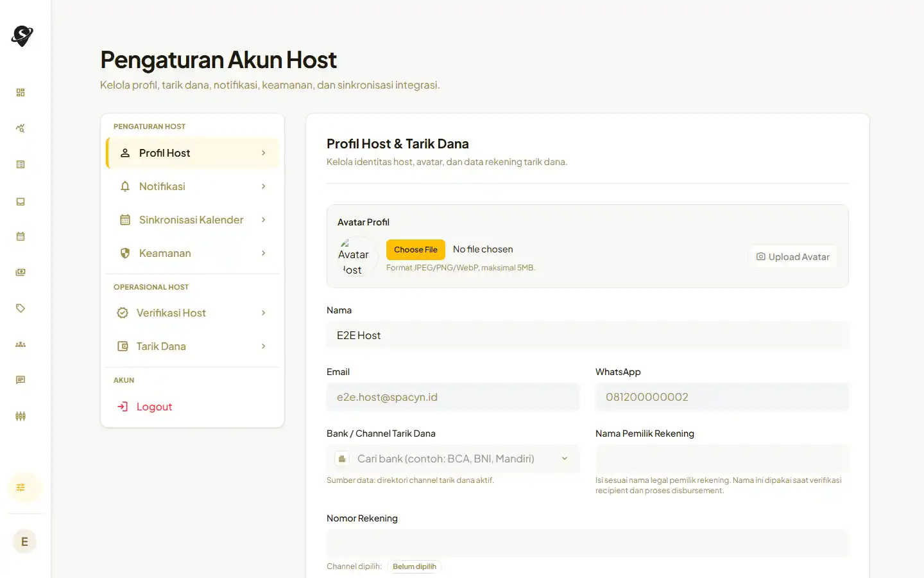This screenshot has width=924, height=578.
Task: Click the WhatsApp field 081200000002
Action: (722, 397)
